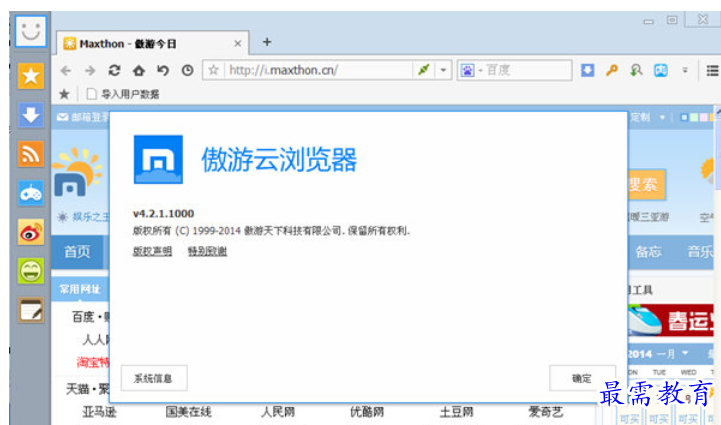The image size is (721, 425).
Task: Open green smiley face sidebar icon
Action: [x=31, y=271]
